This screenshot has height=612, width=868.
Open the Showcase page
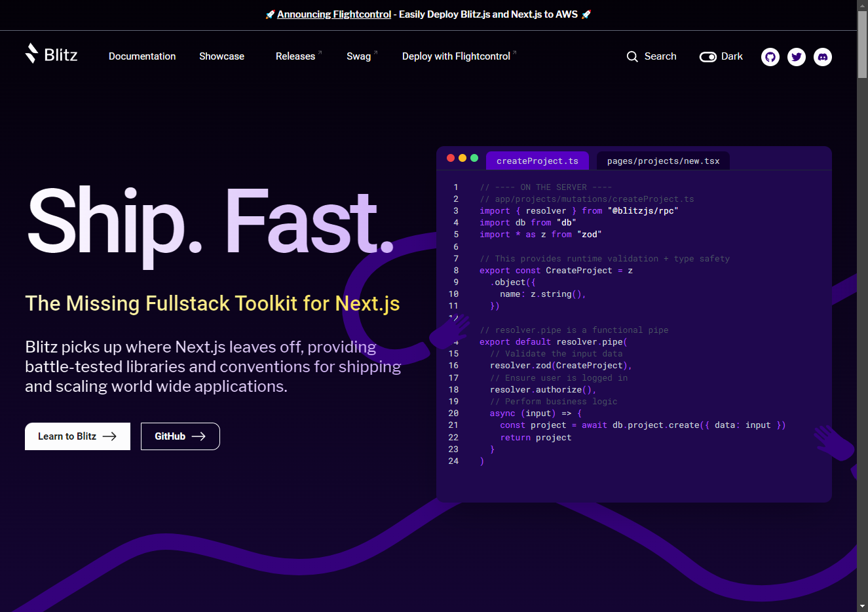[221, 56]
